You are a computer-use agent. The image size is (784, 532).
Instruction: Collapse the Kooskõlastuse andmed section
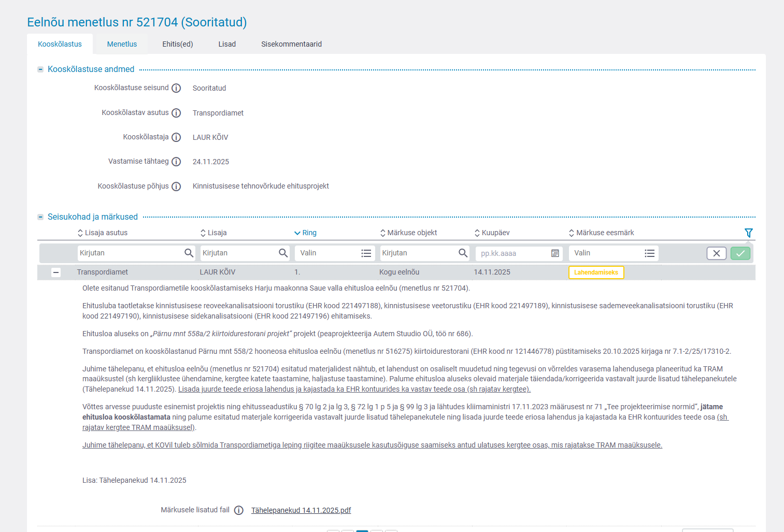click(x=40, y=69)
